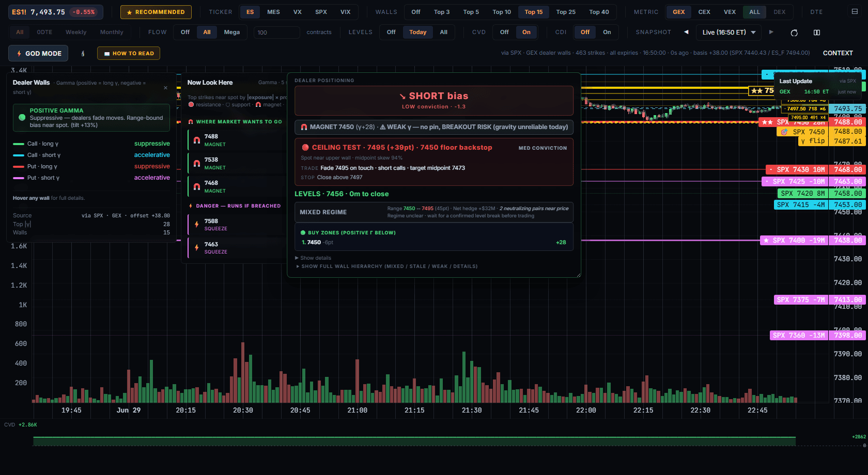868x475 pixels.
Task: Click the Danger section lightning icon
Action: (x=191, y=206)
